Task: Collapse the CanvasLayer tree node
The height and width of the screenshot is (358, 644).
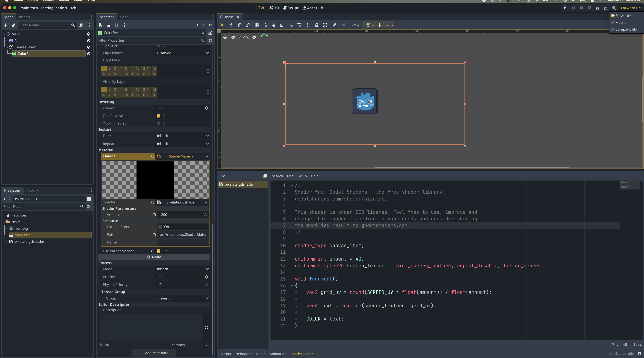Action: click(8, 47)
